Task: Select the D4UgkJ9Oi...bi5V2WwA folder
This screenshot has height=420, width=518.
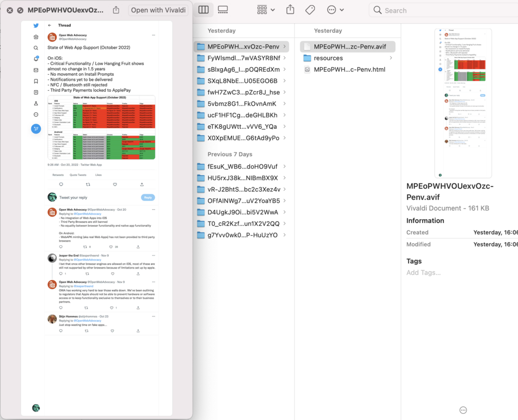Action: tap(242, 212)
